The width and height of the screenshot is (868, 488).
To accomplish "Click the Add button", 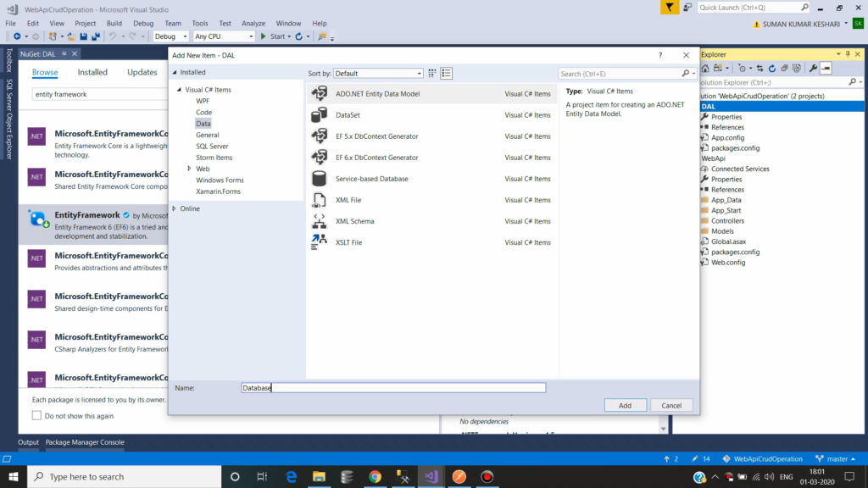I will coord(625,406).
